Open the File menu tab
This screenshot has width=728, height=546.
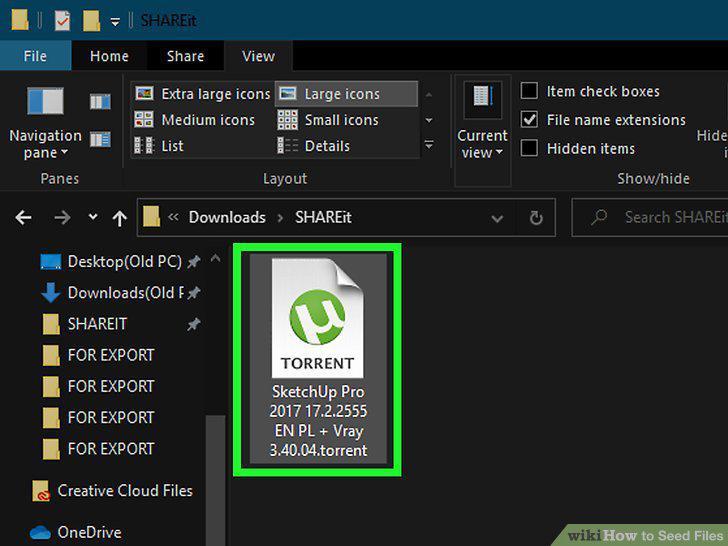coord(35,56)
